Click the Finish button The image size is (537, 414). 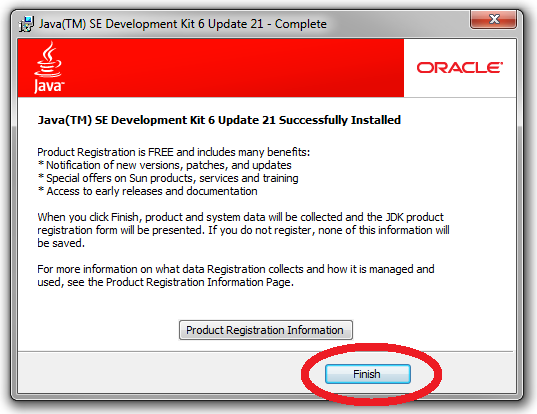tap(367, 374)
